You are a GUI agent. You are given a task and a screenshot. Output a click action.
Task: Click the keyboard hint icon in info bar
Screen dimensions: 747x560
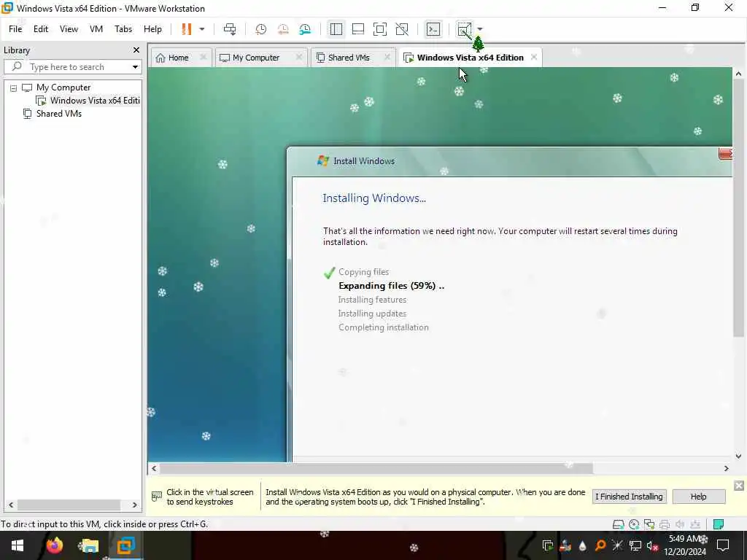[157, 497]
